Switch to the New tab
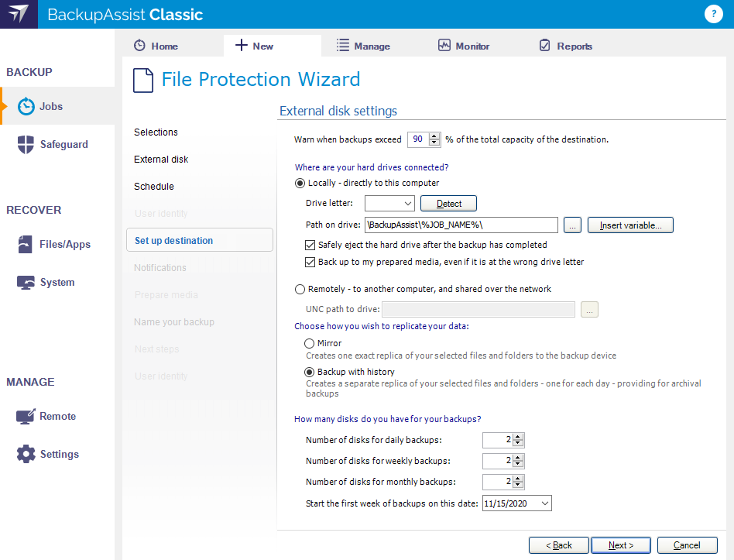This screenshot has width=734, height=560. click(x=273, y=46)
